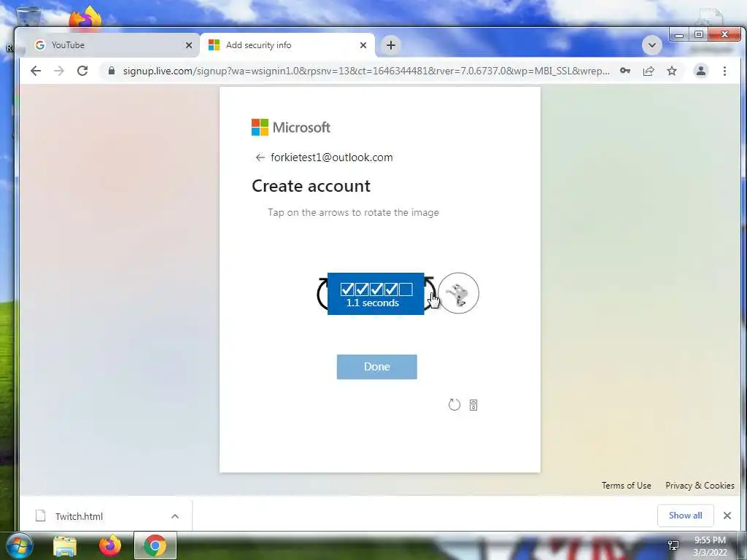Click the Microsoft logo
Viewport: 747px width, 560px height.
pyautogui.click(x=290, y=128)
